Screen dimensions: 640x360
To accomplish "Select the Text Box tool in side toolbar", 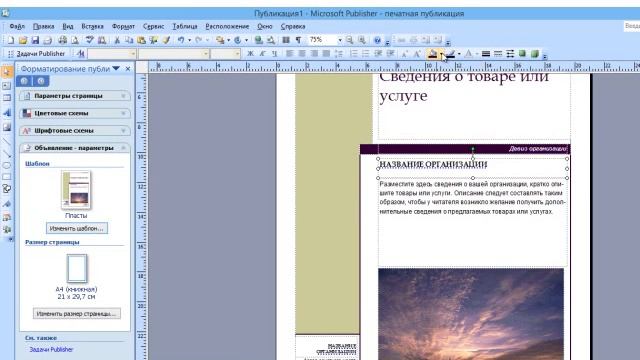I will click(x=7, y=86).
